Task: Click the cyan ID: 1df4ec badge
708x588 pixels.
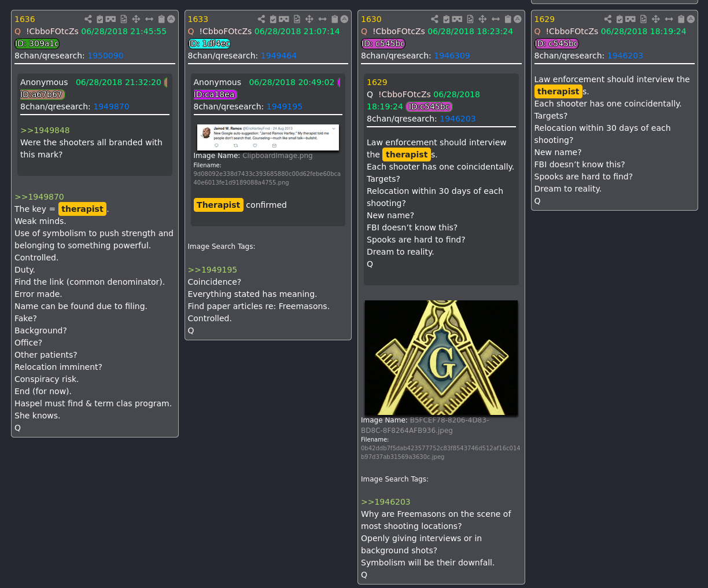Action: point(209,43)
